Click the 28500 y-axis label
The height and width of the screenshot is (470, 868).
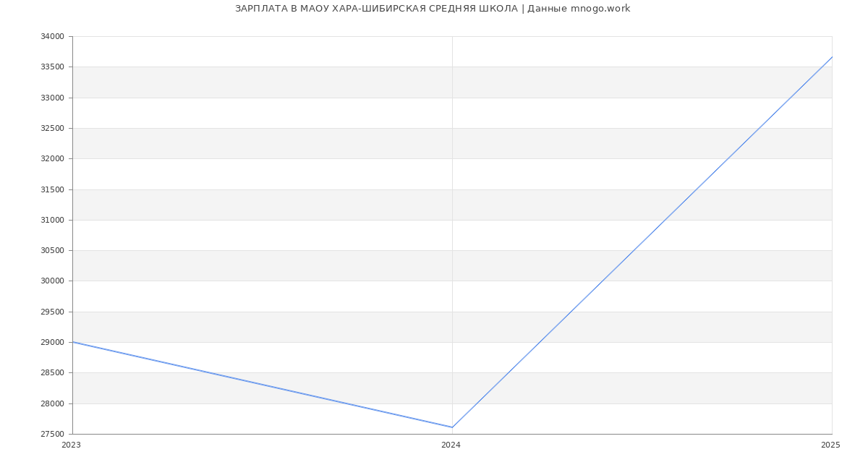53,373
